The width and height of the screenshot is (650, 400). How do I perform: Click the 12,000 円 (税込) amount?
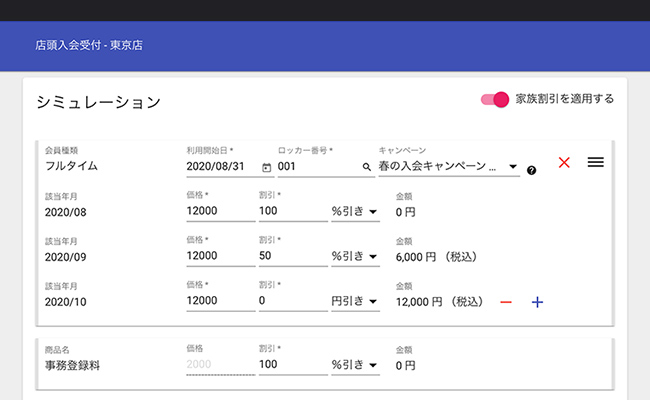tap(439, 302)
